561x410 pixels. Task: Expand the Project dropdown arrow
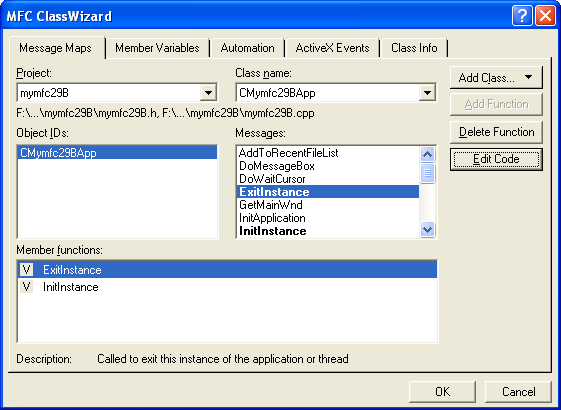208,93
